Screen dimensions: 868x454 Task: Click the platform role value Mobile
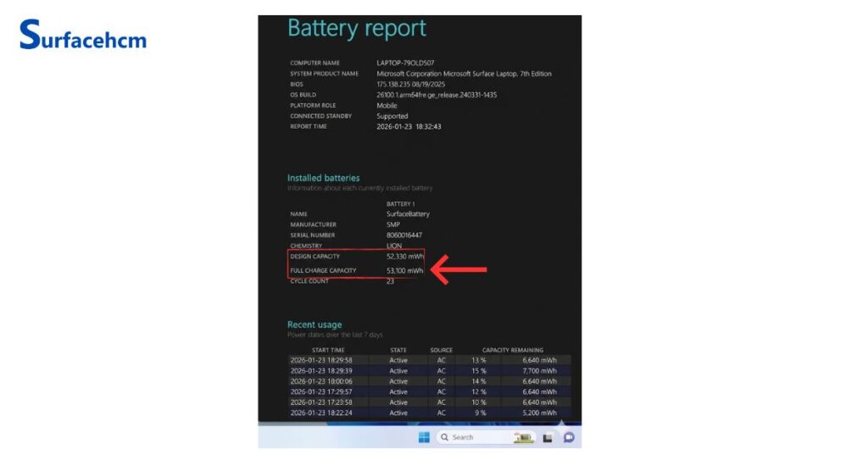(387, 105)
